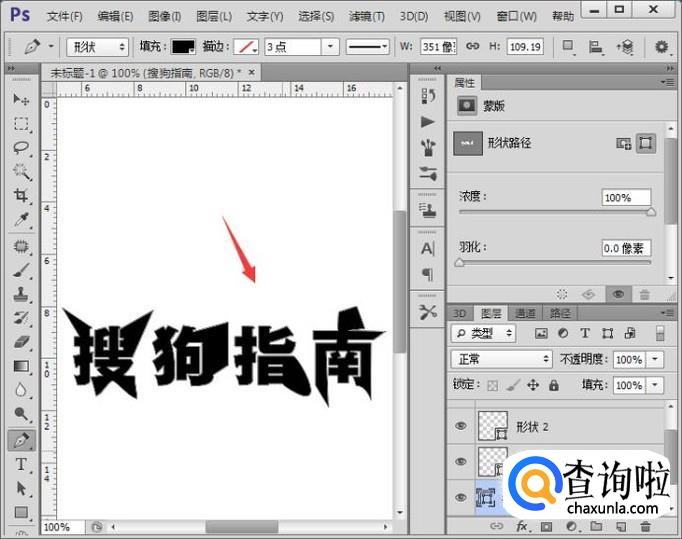Open the stroke width dropdown
Screen dimensions: 682x539
[330, 47]
